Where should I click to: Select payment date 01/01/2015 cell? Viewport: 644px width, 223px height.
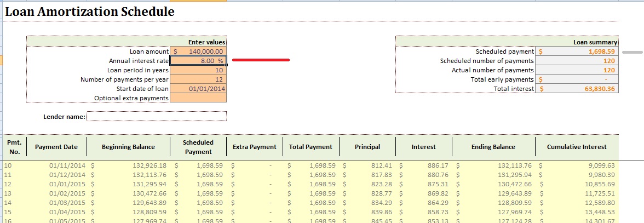click(64, 184)
